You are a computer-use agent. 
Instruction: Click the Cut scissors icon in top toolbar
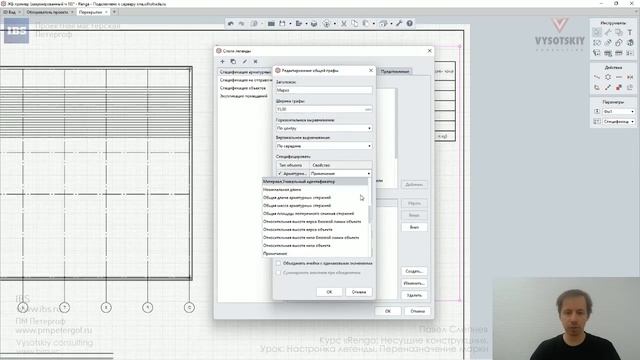point(344,24)
